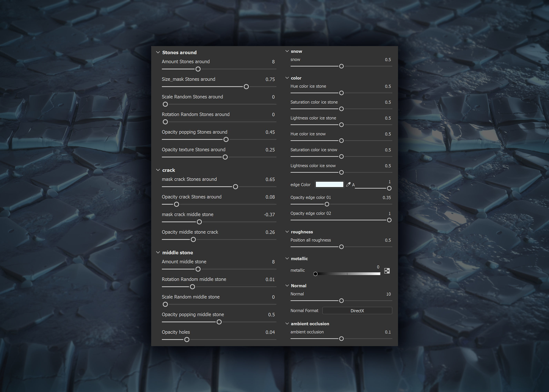Click the Size_mask Stones around value field

click(270, 79)
